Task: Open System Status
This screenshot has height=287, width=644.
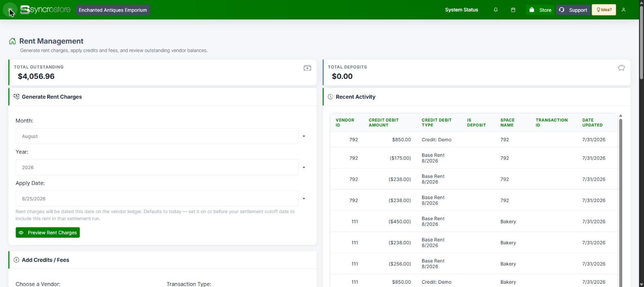Action: click(462, 10)
